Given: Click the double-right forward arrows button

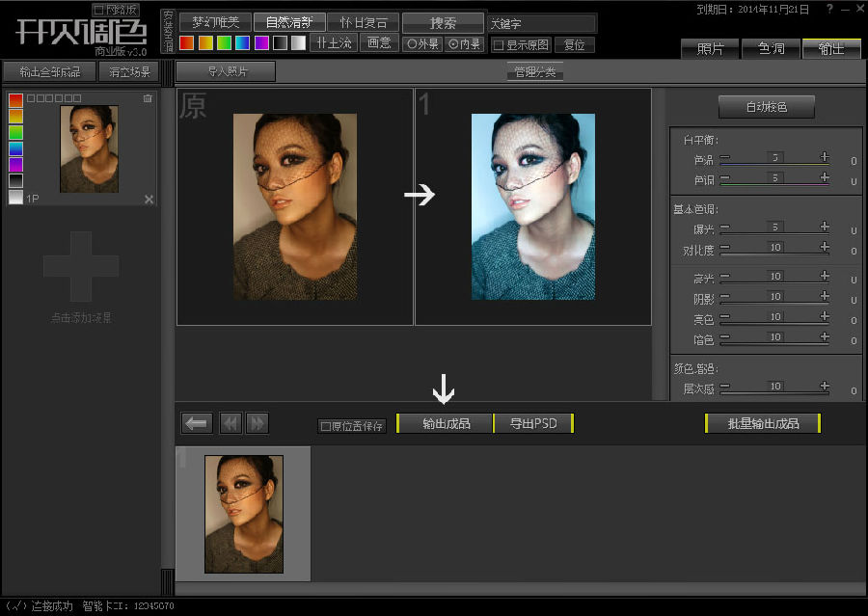Looking at the screenshot, I should [257, 423].
